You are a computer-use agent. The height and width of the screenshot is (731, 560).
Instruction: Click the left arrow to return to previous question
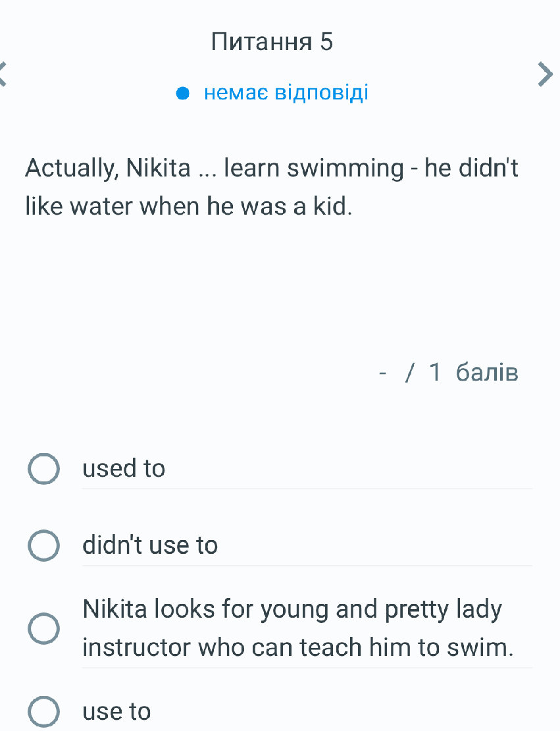[3, 74]
